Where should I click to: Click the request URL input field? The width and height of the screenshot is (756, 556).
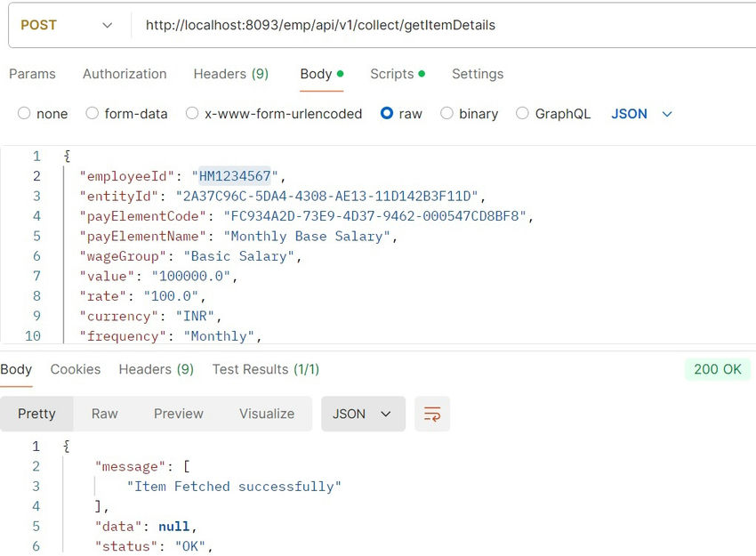pyautogui.click(x=445, y=25)
